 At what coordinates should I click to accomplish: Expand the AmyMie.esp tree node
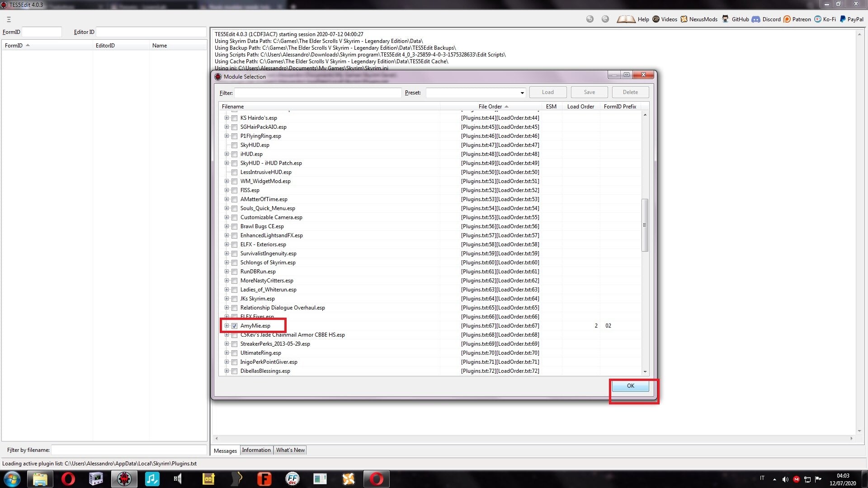point(226,326)
